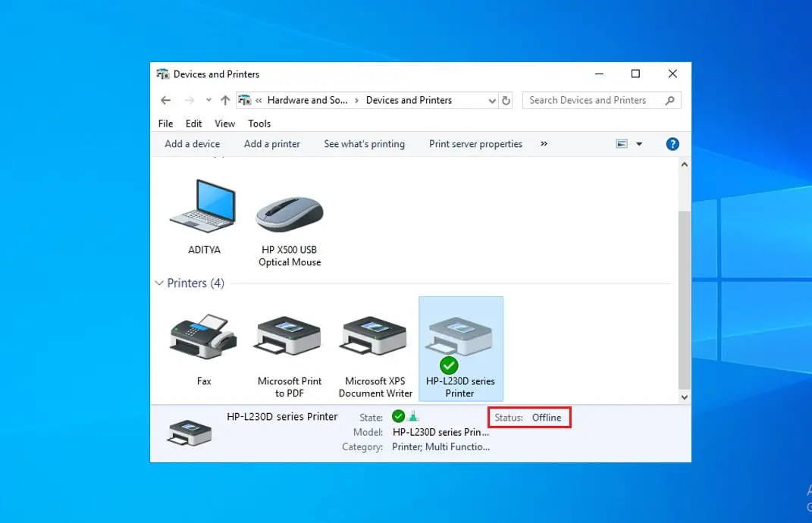Screen dimensions: 812x523
Task: Click Add a device
Action: pyautogui.click(x=192, y=144)
